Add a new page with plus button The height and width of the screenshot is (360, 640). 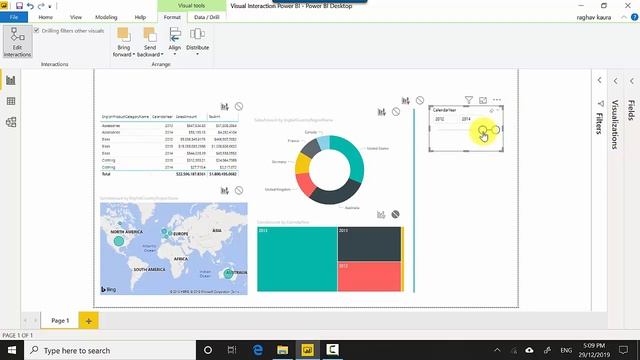(x=89, y=321)
